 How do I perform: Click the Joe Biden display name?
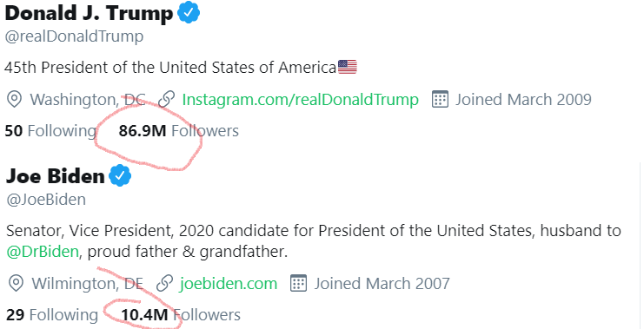(x=56, y=176)
